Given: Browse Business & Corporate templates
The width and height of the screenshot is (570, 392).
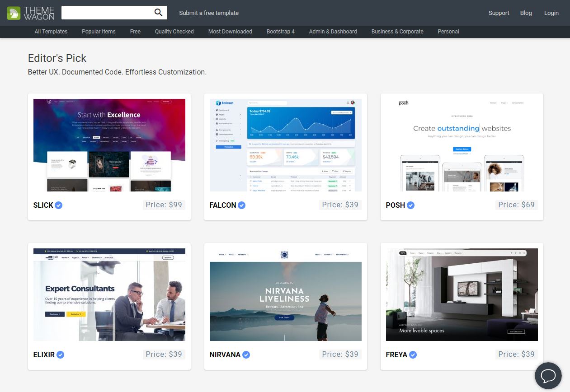Looking at the screenshot, I should tap(397, 32).
